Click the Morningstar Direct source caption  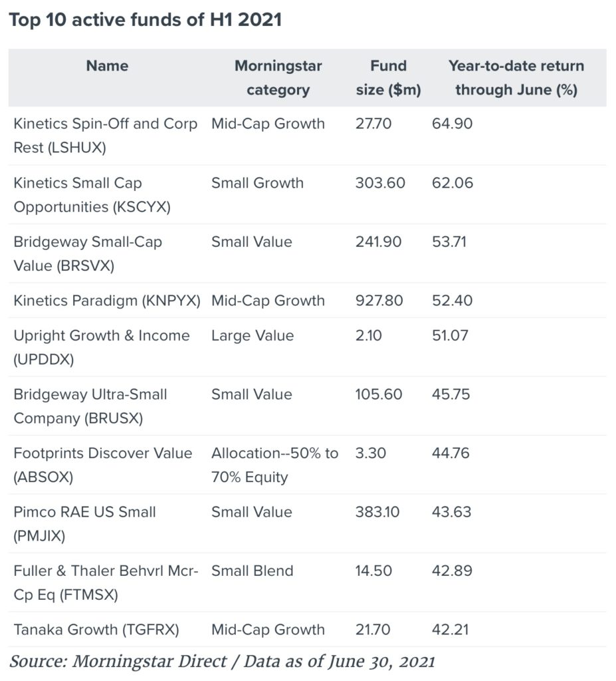(x=222, y=662)
